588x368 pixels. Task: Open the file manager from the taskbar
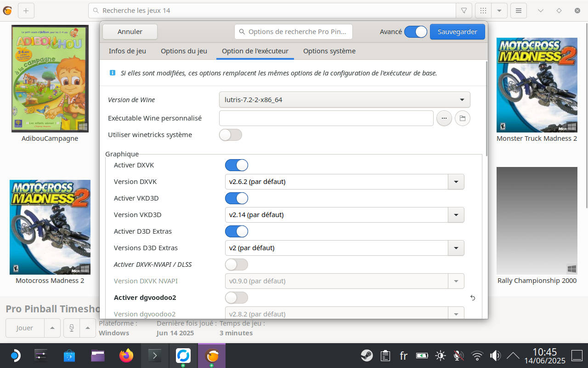click(98, 356)
